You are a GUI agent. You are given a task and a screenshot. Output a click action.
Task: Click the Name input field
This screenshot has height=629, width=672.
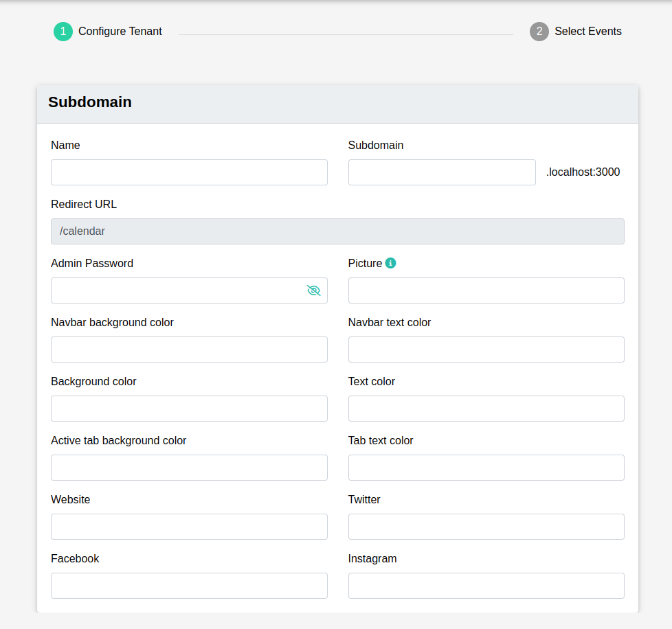click(x=189, y=172)
